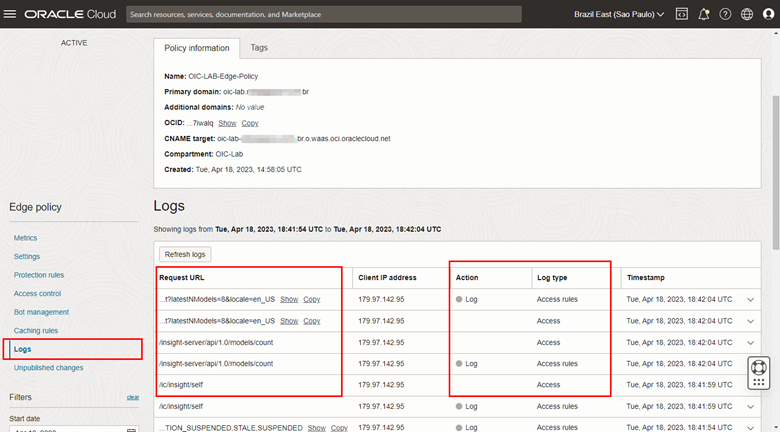This screenshot has height=432, width=780.
Task: Expand the /ic/insight/self Access rules log row
Action: 751,407
